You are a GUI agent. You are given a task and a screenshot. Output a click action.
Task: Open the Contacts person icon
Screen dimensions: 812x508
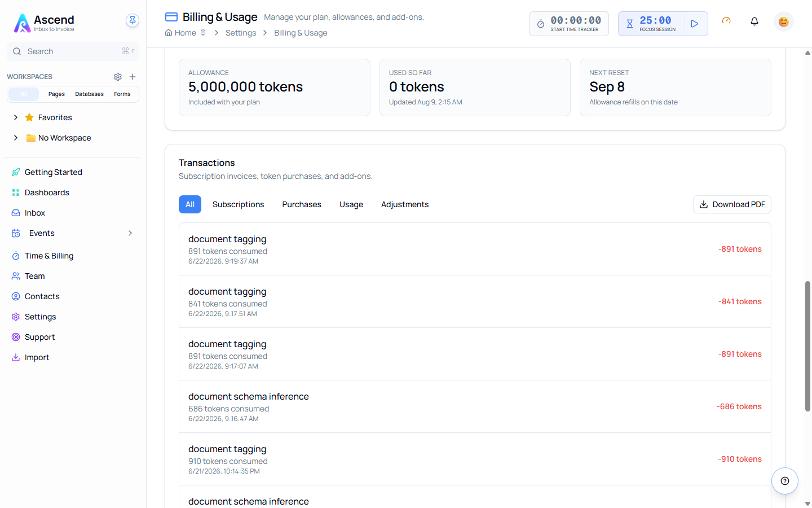tap(16, 296)
